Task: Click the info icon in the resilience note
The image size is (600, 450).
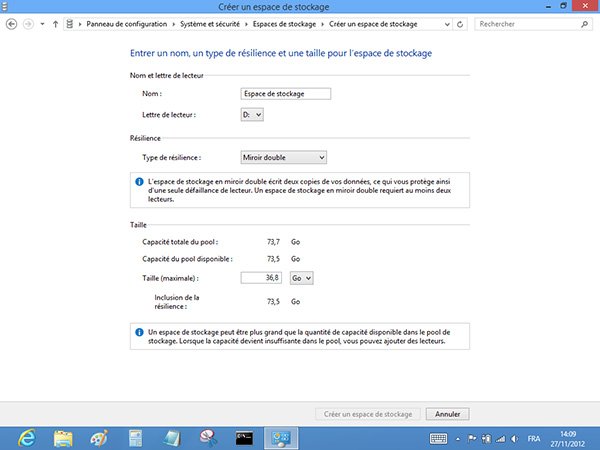Action: [x=139, y=182]
